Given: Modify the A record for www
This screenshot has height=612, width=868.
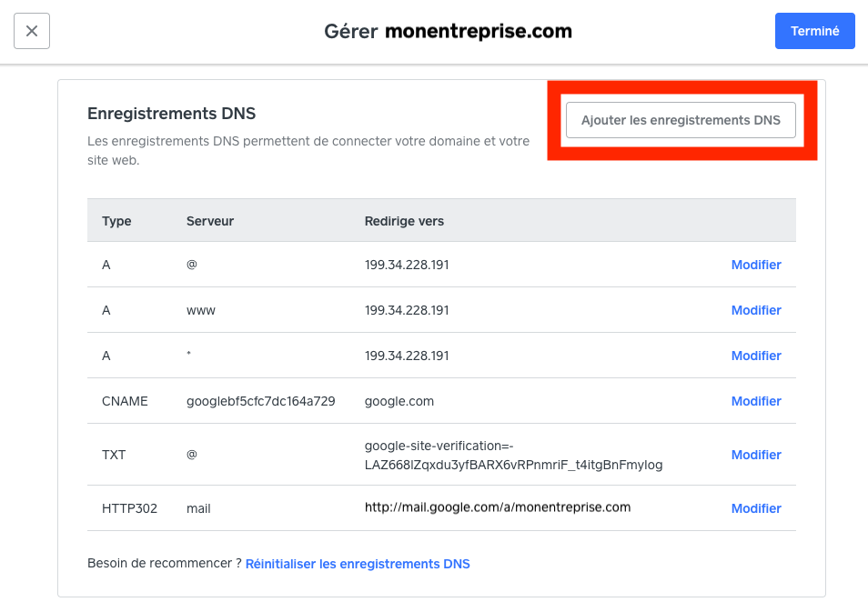Looking at the screenshot, I should click(x=755, y=310).
